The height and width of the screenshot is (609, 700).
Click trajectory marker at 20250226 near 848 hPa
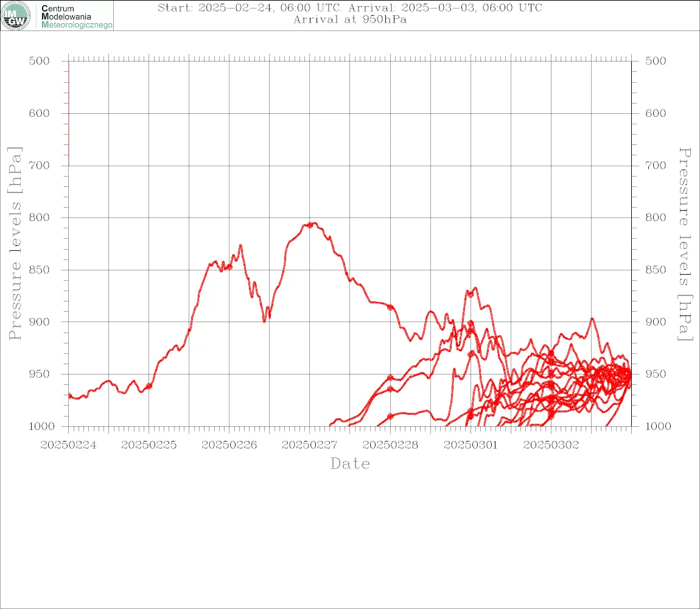(229, 267)
